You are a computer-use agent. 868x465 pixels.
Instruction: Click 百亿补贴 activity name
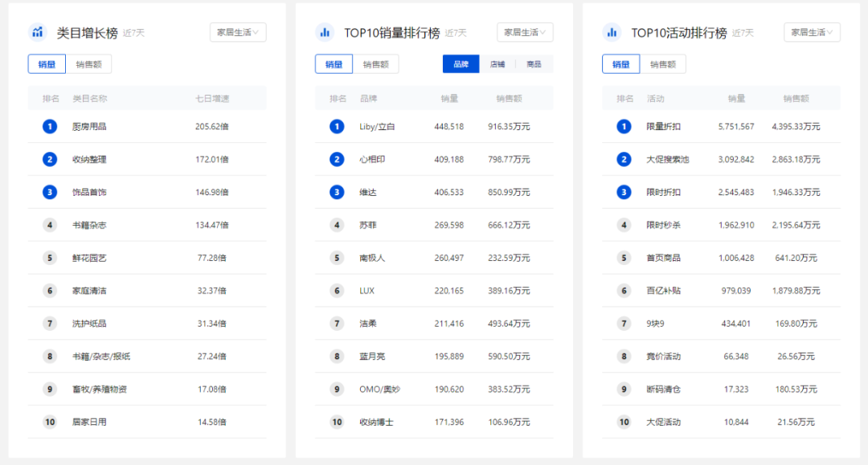[663, 290]
